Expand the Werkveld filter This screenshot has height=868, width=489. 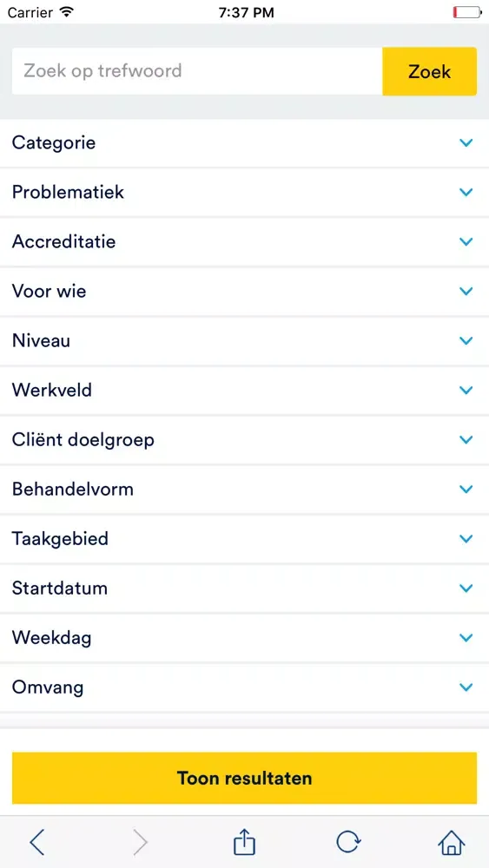coord(244,391)
